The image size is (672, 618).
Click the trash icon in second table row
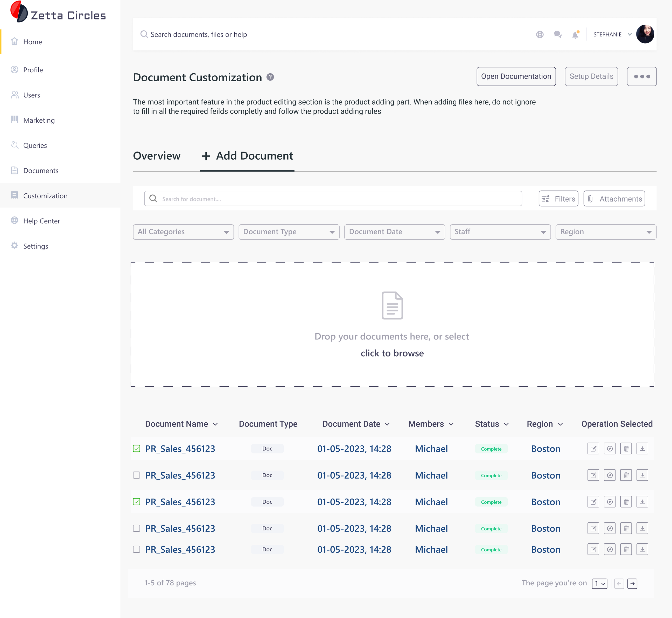(x=626, y=475)
